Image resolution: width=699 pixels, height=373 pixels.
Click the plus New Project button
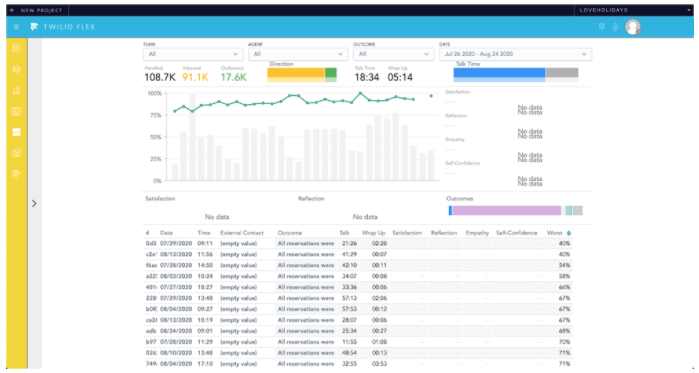coord(37,10)
